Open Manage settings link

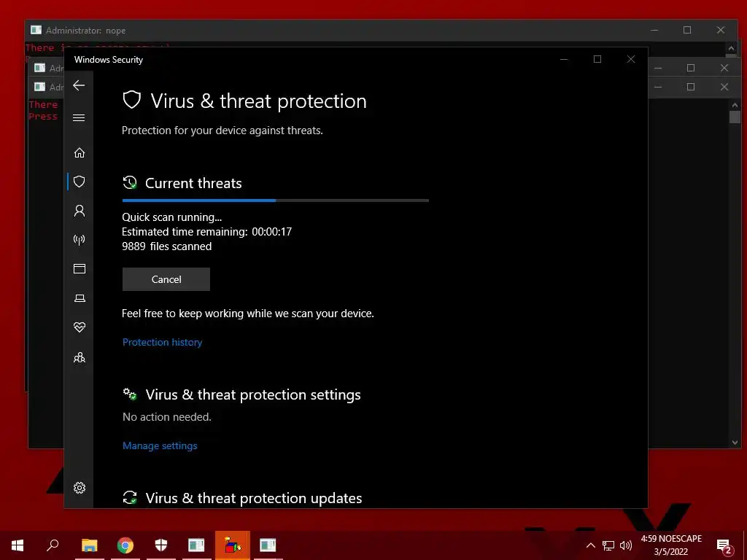(160, 446)
